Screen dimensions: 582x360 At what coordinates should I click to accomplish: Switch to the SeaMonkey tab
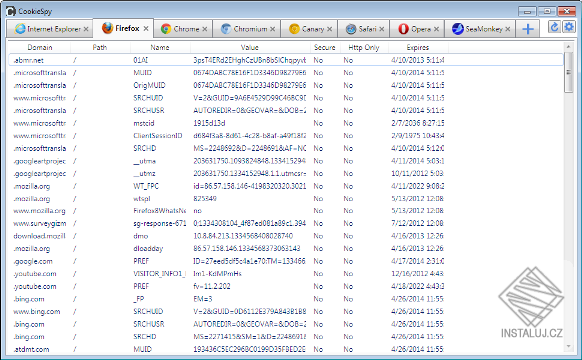[480, 29]
